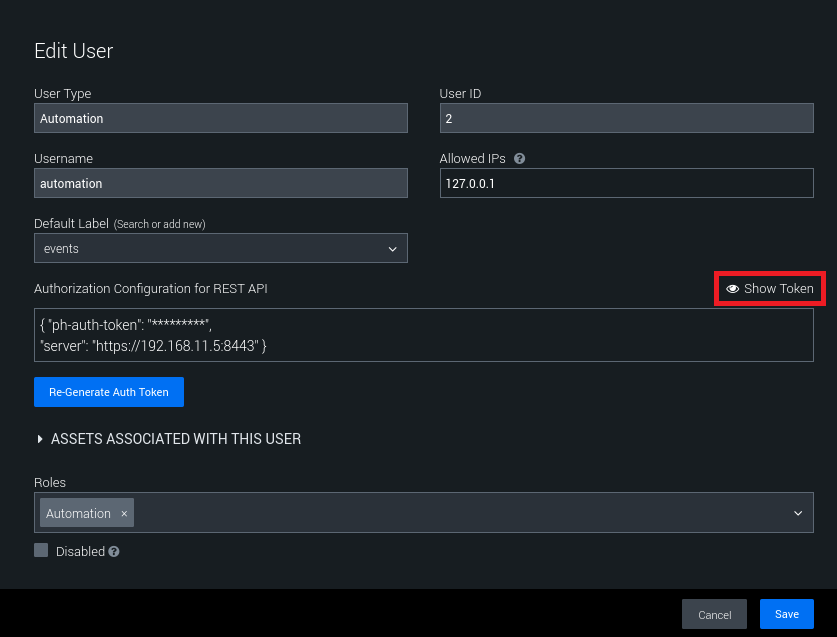
Task: Tick the Disabled checkbox
Action: [x=41, y=550]
